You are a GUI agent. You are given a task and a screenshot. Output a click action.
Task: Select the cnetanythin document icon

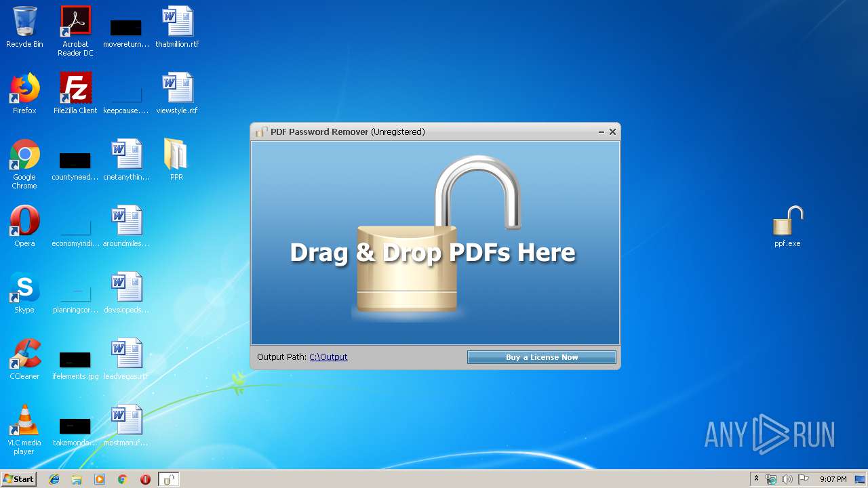click(126, 161)
